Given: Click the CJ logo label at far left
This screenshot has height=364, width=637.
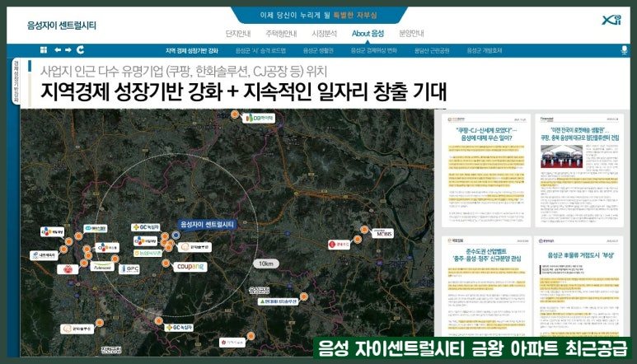Looking at the screenshot, I should (x=53, y=232).
